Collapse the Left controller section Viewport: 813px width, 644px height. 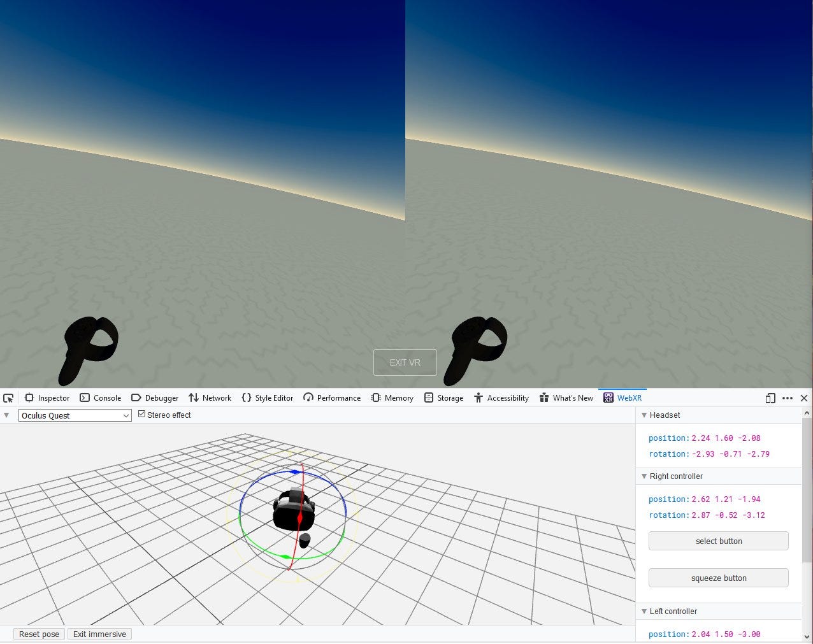pyautogui.click(x=644, y=611)
